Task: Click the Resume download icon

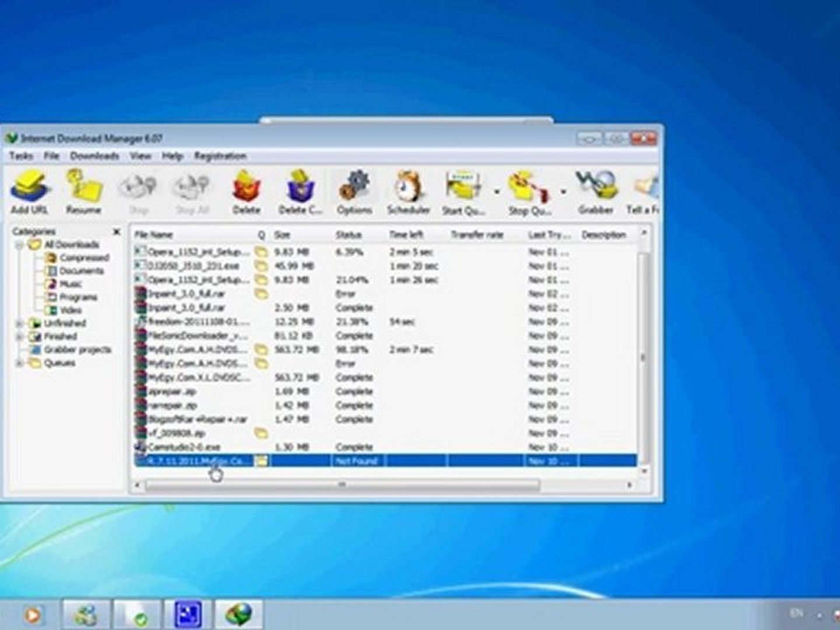Action: (83, 192)
